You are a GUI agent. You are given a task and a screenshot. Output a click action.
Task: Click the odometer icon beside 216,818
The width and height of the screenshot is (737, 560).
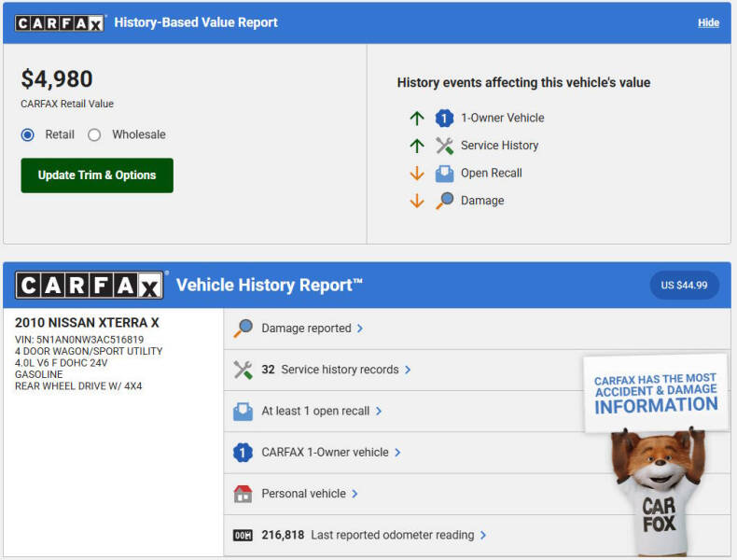pyautogui.click(x=243, y=536)
